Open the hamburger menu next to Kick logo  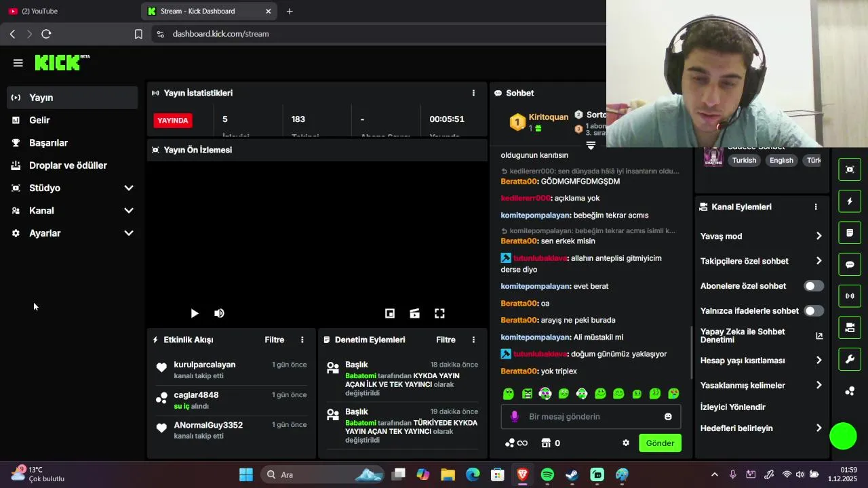18,63
